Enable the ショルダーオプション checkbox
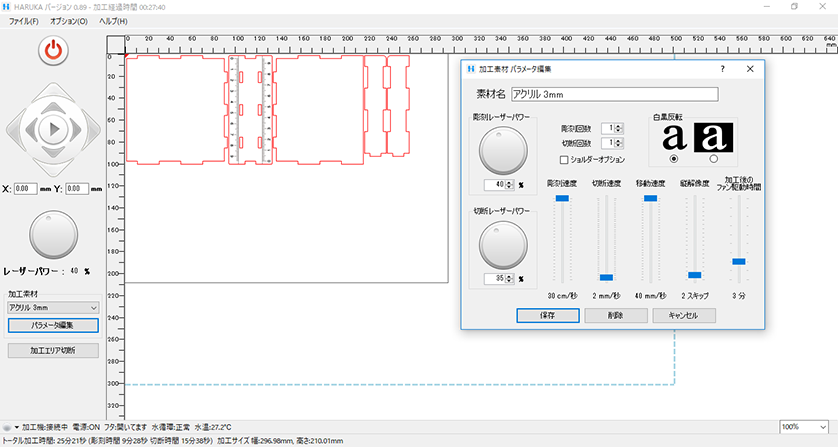The width and height of the screenshot is (838, 447). (x=564, y=159)
